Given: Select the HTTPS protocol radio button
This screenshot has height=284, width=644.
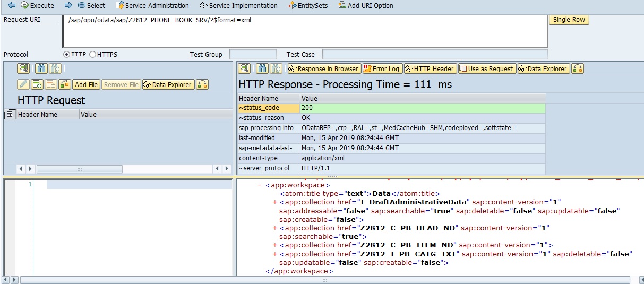Looking at the screenshot, I should 93,54.
